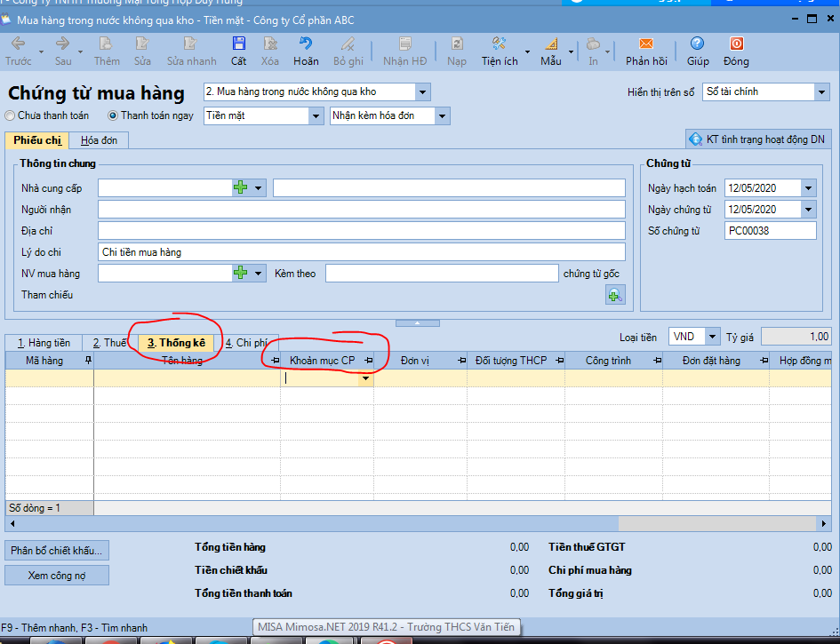
Task: Click the Xem công nợ button
Action: coord(56,576)
